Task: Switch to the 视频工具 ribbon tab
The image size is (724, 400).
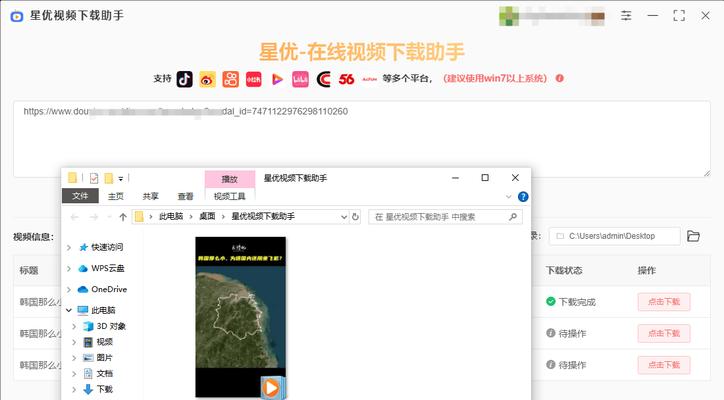Action: [x=229, y=196]
